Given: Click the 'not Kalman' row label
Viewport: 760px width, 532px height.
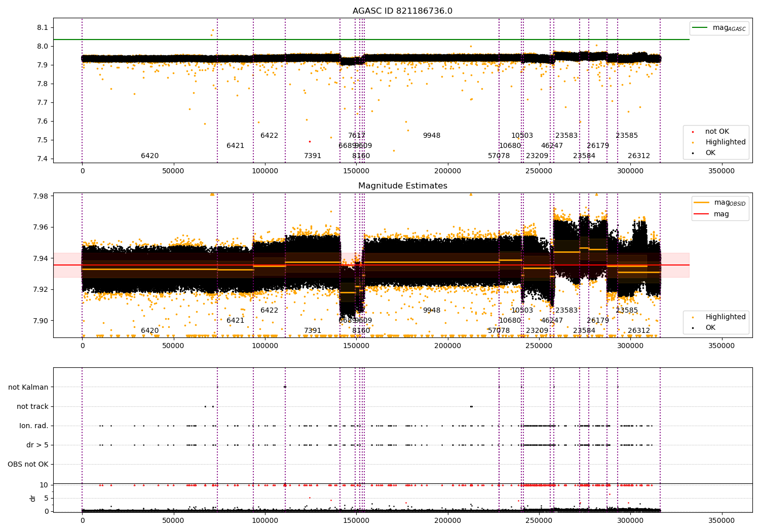Looking at the screenshot, I should pyautogui.click(x=28, y=387).
